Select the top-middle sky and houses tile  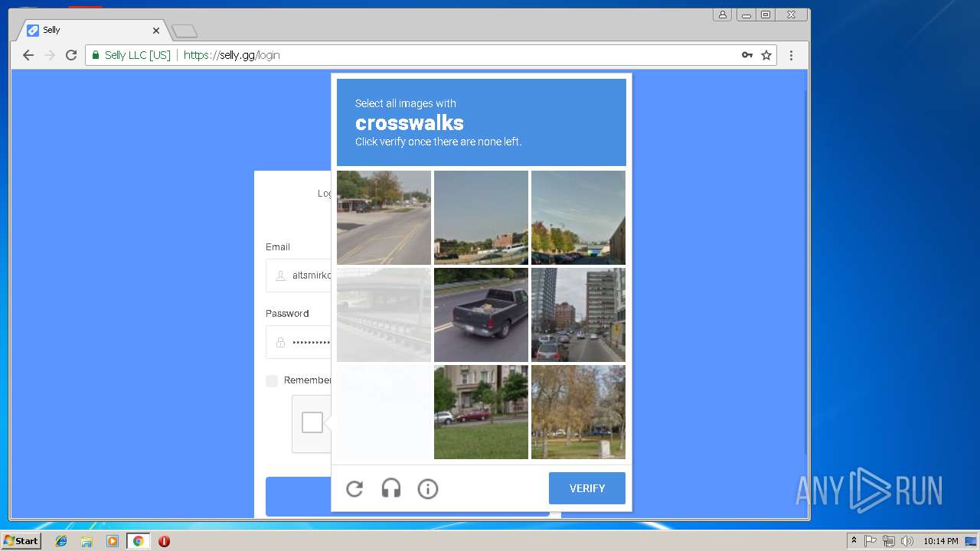481,217
